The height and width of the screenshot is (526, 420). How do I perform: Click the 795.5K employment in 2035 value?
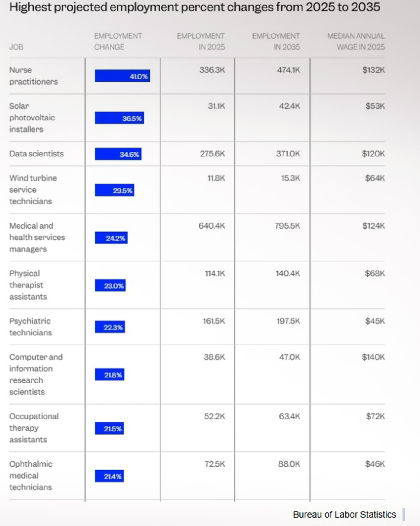[287, 226]
